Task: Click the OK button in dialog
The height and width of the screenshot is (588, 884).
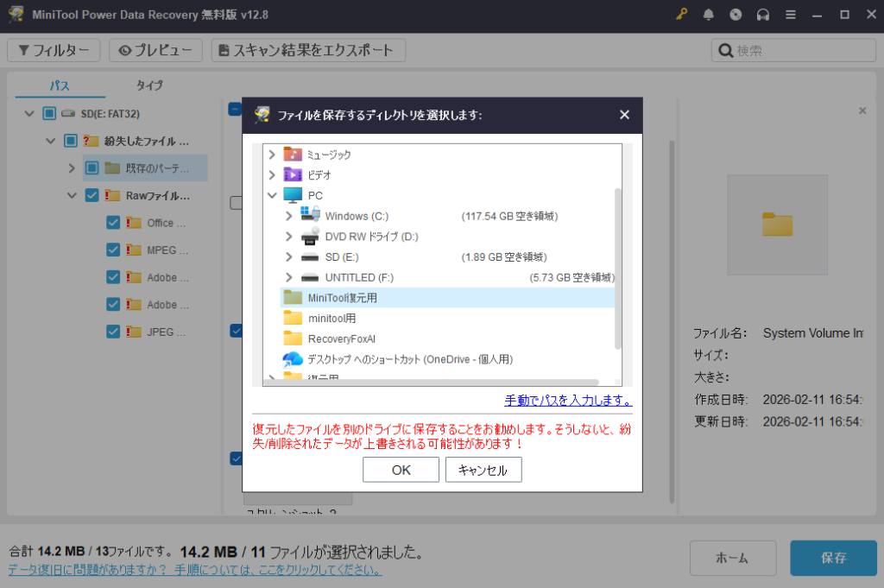Action: pyautogui.click(x=401, y=470)
